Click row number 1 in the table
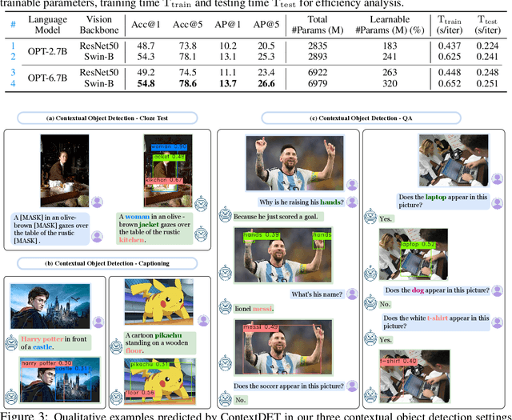The height and width of the screenshot is (420, 512). [13, 47]
